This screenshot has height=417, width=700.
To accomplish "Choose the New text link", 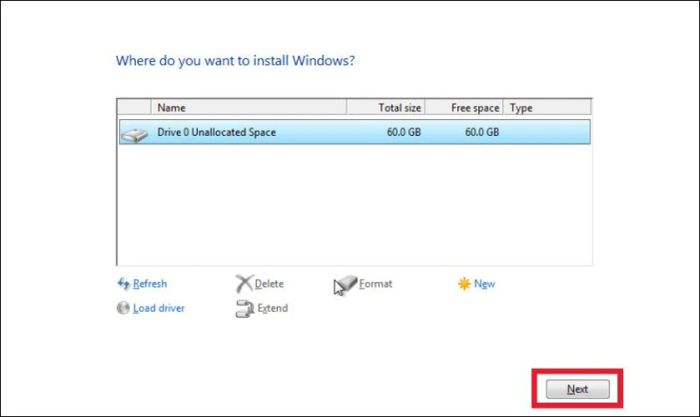I will (484, 284).
